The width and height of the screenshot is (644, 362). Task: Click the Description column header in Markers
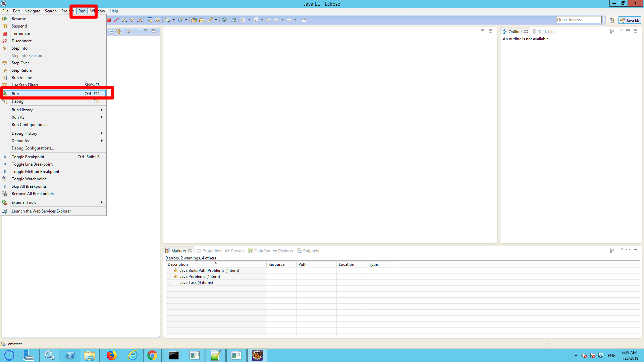pyautogui.click(x=216, y=264)
